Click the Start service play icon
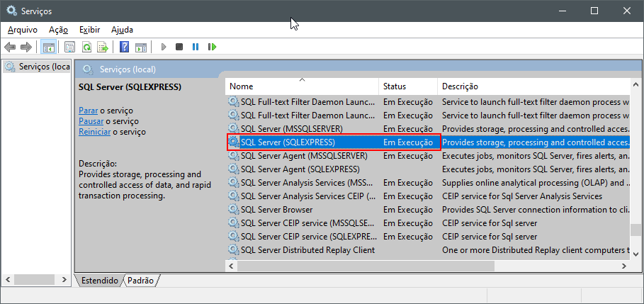The width and height of the screenshot is (644, 304). click(x=164, y=47)
